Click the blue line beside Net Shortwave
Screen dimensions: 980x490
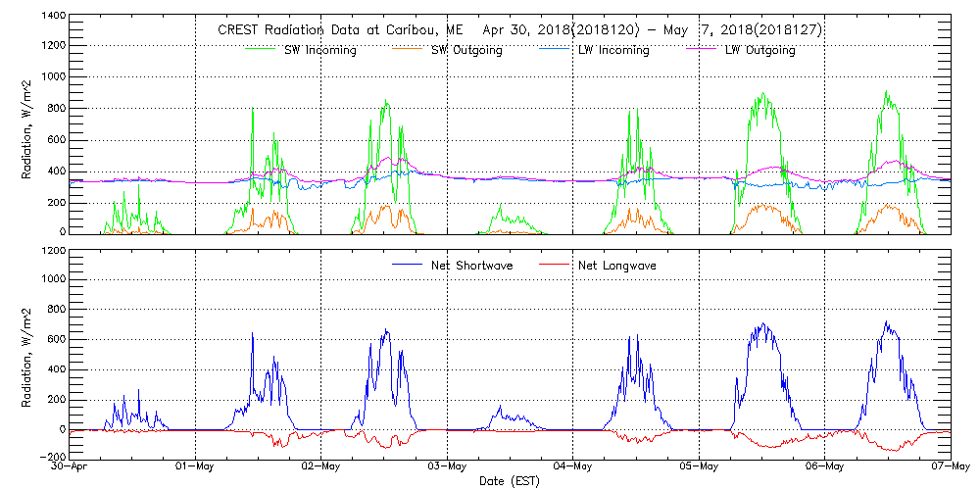point(407,265)
